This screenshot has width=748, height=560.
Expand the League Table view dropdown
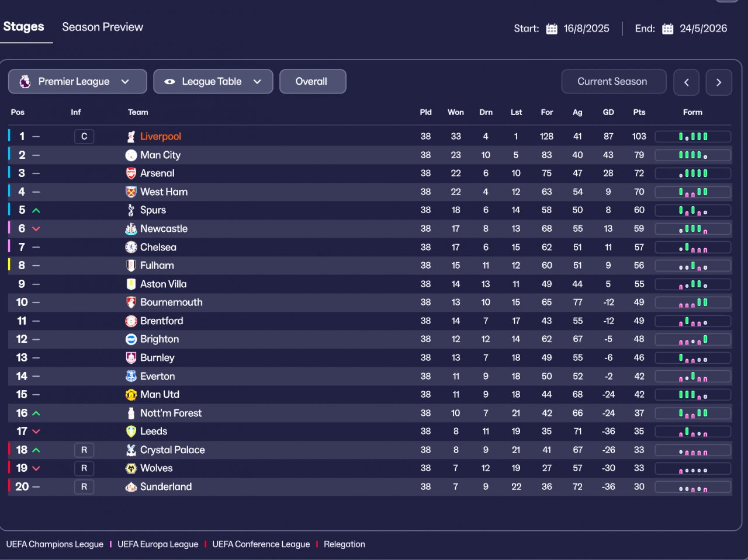pos(213,82)
